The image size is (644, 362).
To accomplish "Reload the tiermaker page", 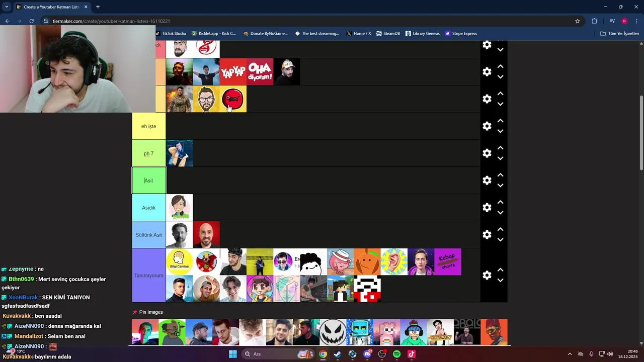I will point(31,21).
